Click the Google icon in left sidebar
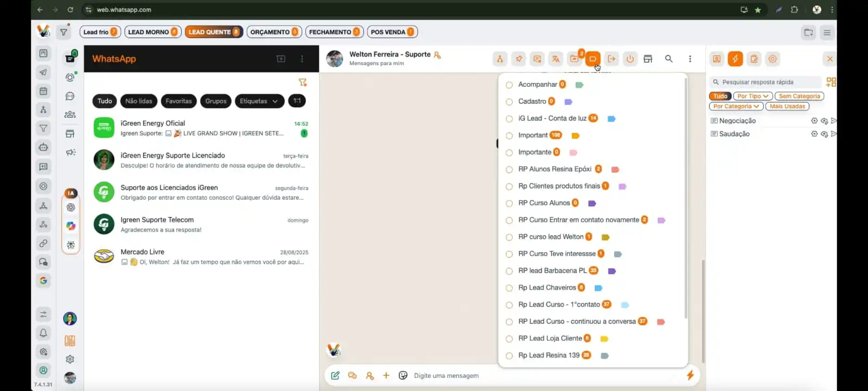Viewport: 868px width, 391px height. (x=43, y=280)
